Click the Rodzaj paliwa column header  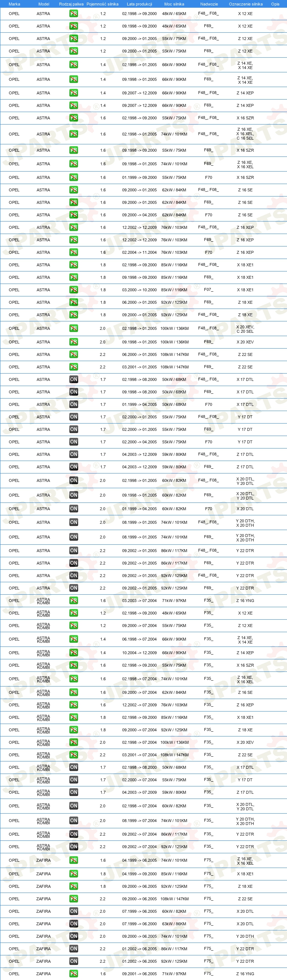pos(71,4)
